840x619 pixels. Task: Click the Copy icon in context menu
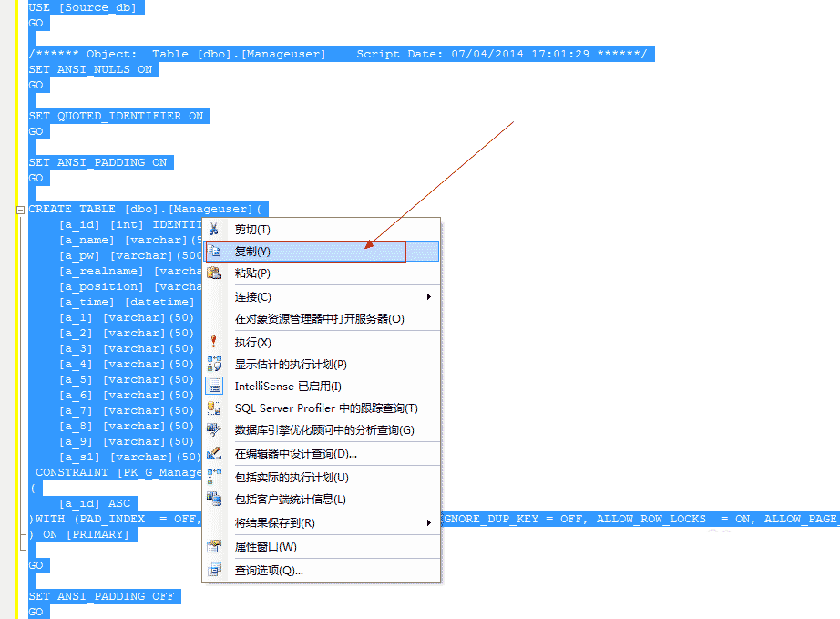click(214, 251)
